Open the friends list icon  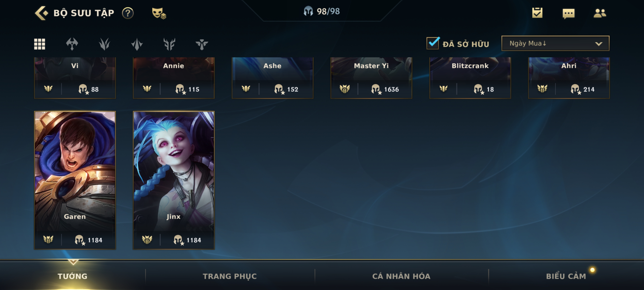(600, 13)
